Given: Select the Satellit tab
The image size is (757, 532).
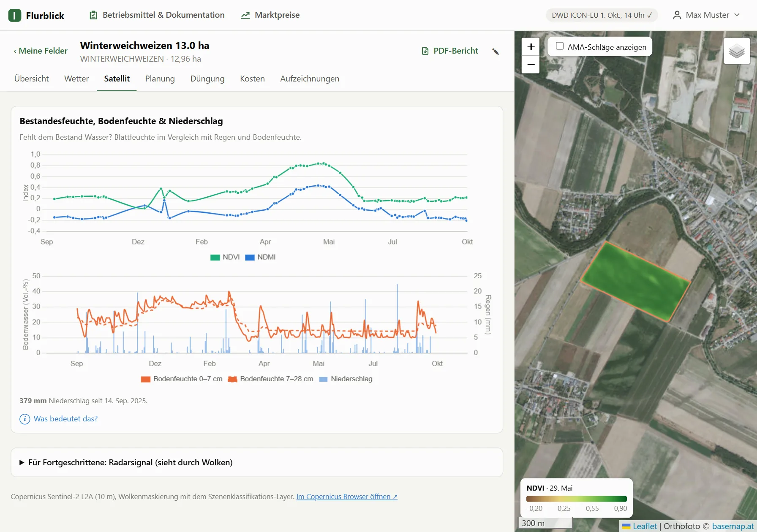Looking at the screenshot, I should tap(117, 79).
